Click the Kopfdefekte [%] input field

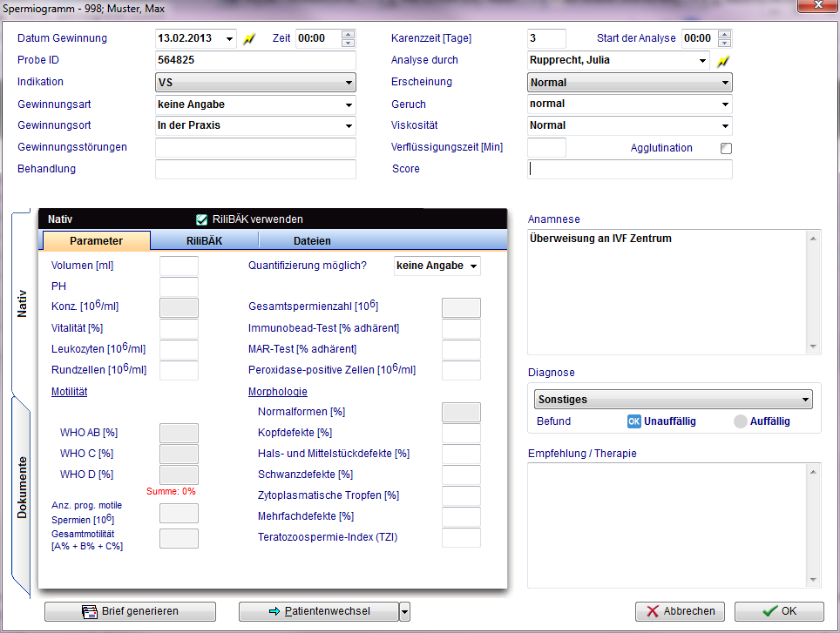(461, 433)
